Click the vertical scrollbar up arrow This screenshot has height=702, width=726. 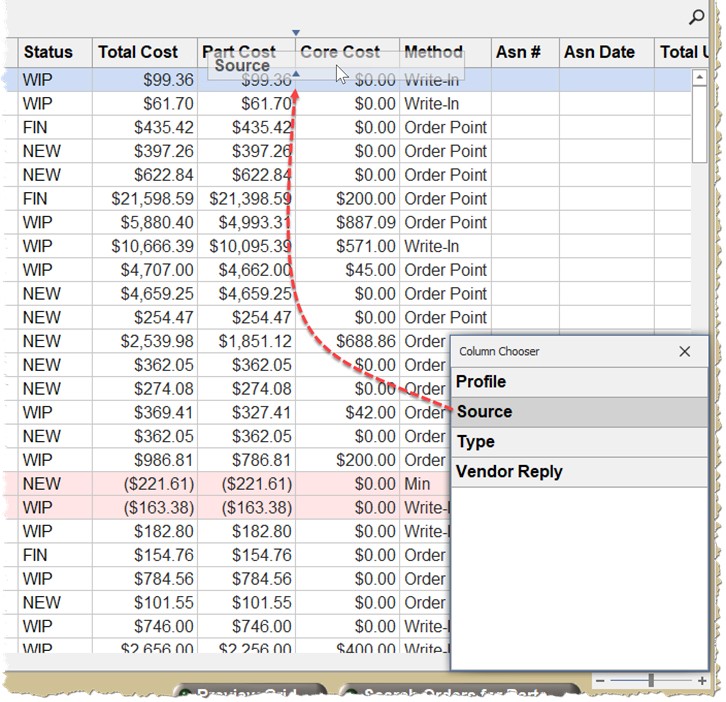pyautogui.click(x=700, y=79)
